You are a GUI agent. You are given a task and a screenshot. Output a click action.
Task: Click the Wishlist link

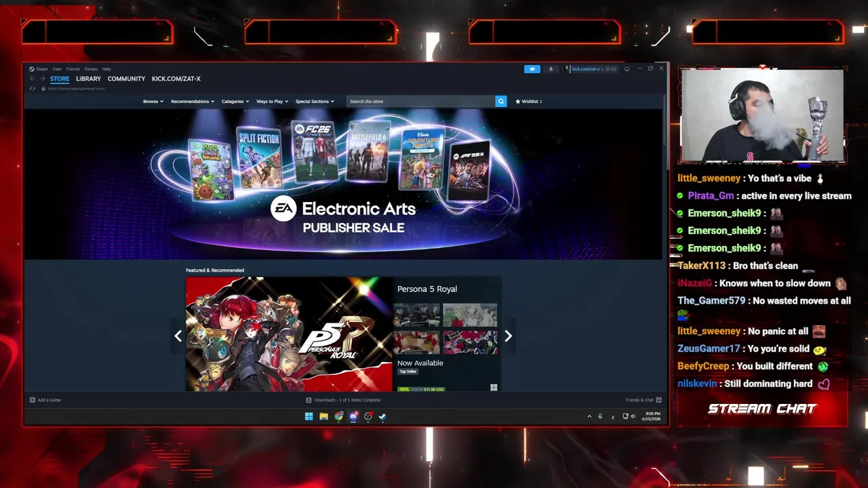[532, 101]
